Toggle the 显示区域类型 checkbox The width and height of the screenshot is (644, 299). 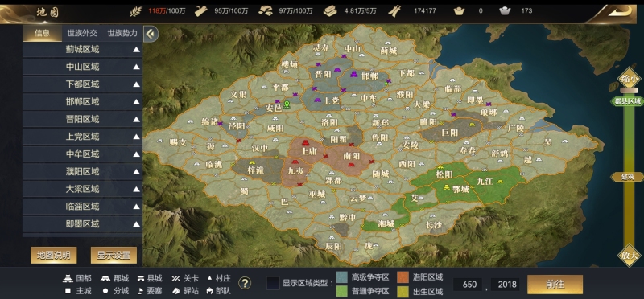(x=273, y=284)
